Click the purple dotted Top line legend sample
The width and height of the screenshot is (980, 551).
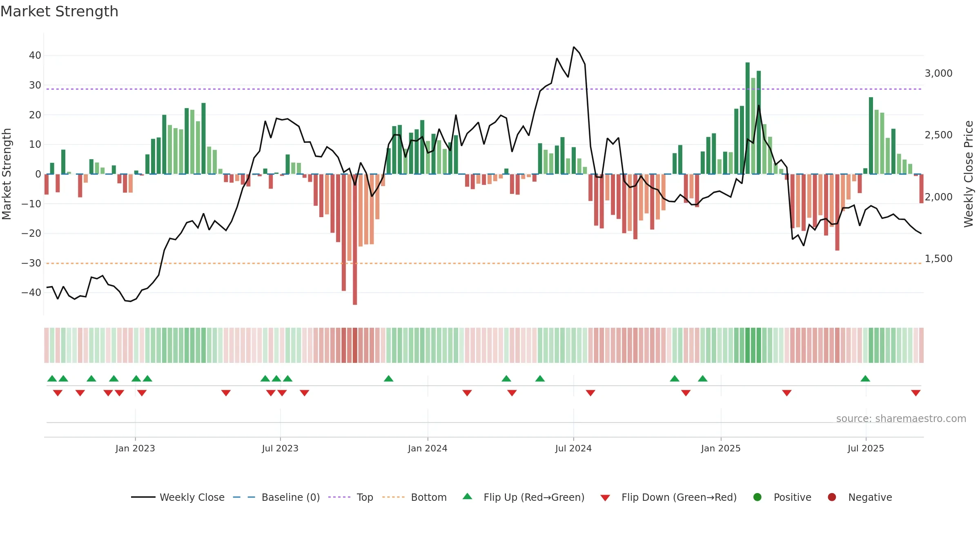(339, 497)
